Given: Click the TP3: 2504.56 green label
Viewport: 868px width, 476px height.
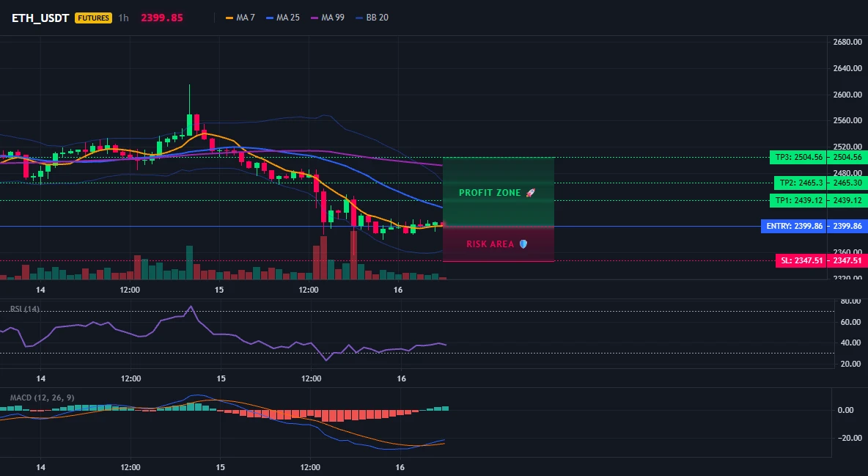Looking at the screenshot, I should 798,158.
